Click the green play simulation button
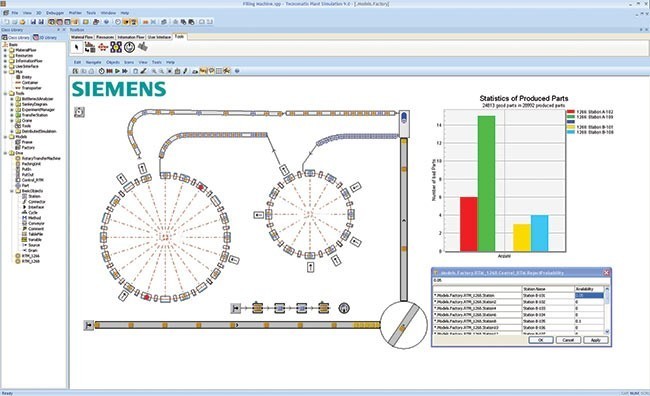The image size is (650, 396). tap(117, 71)
